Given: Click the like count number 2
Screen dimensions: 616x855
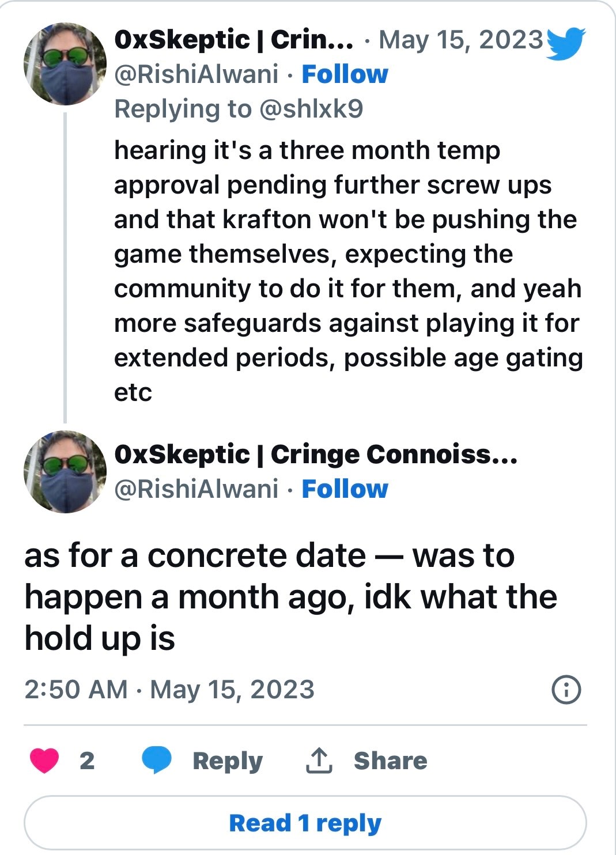Looking at the screenshot, I should point(87,761).
